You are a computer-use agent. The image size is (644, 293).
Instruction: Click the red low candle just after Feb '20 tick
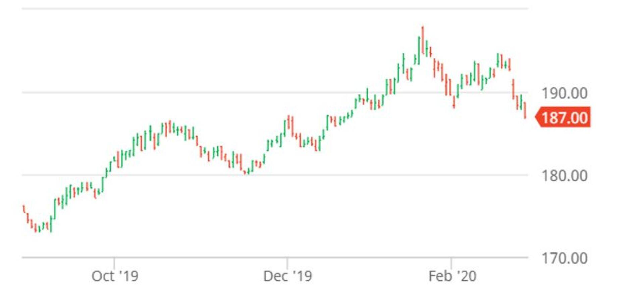point(454,102)
